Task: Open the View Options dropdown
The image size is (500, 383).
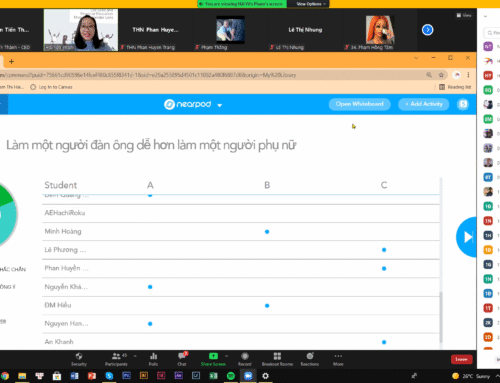Action: pyautogui.click(x=311, y=4)
